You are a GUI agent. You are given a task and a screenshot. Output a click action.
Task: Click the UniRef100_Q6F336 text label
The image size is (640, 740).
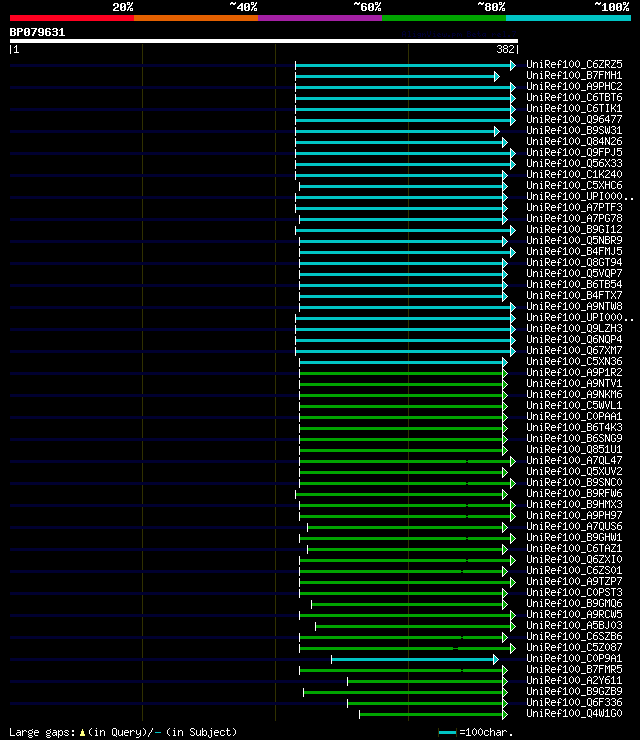[574, 702]
